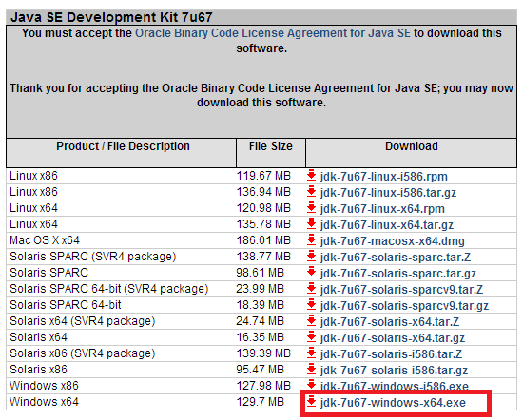
Task: Click the 139.39 MB file size
Action: pyautogui.click(x=263, y=353)
